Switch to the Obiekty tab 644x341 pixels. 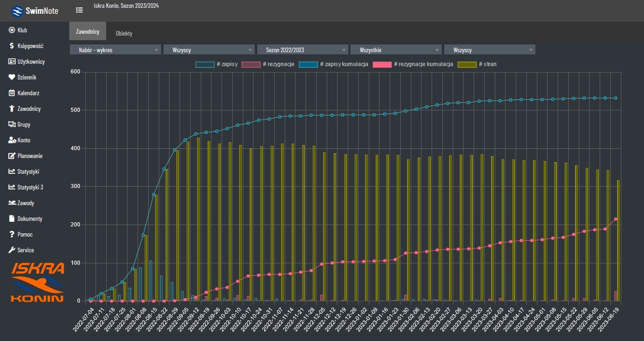coord(124,34)
